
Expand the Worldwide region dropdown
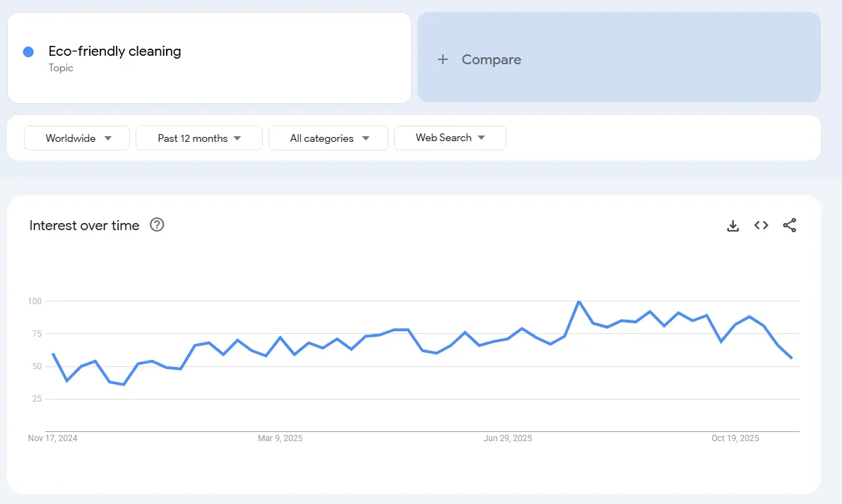[x=77, y=138]
